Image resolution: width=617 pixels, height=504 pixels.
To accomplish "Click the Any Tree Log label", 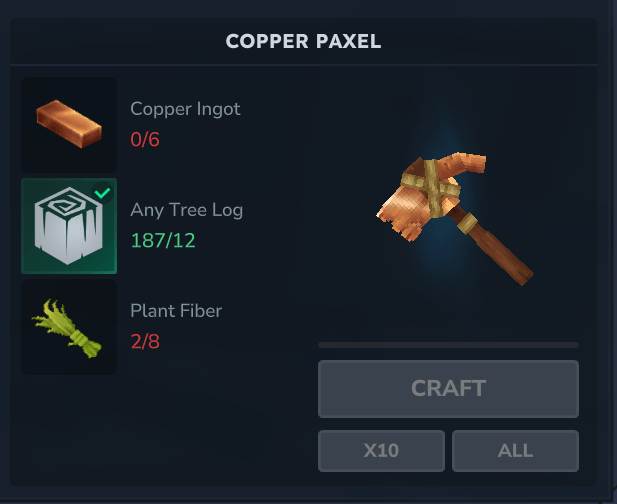I will tap(187, 210).
